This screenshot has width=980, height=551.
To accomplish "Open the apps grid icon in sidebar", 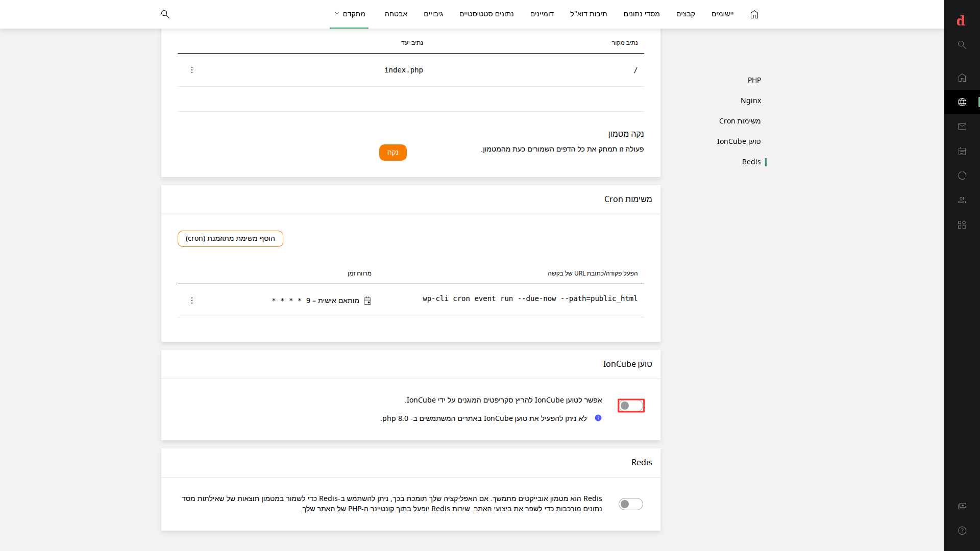I will pyautogui.click(x=962, y=224).
